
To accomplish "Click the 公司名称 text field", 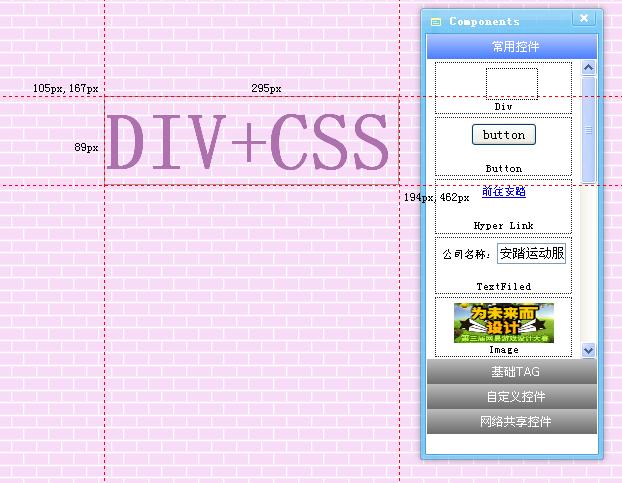I will click(532, 253).
